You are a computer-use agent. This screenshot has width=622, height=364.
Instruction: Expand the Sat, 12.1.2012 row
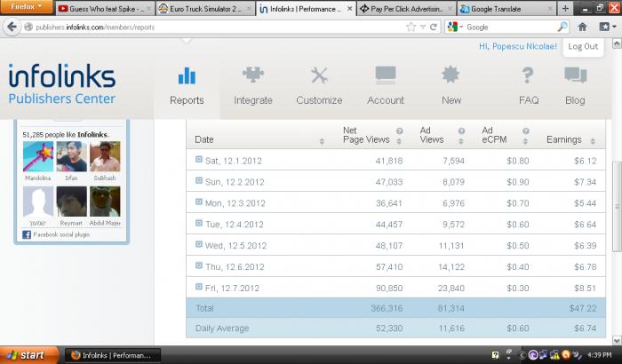pyautogui.click(x=199, y=160)
